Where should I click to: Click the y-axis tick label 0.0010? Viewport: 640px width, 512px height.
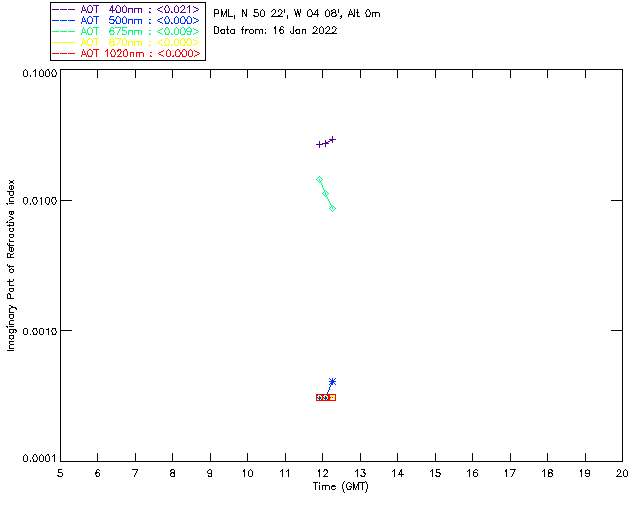[x=40, y=331]
